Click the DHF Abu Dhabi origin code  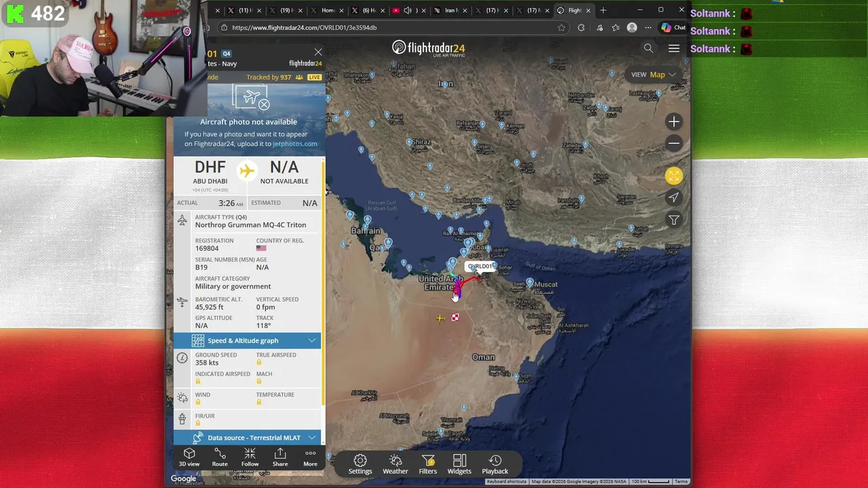coord(210,167)
